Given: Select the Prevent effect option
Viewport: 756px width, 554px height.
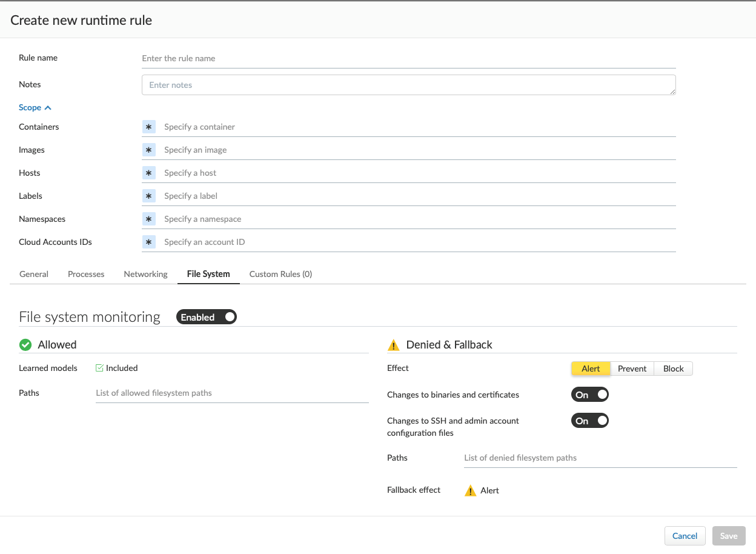Looking at the screenshot, I should [632, 369].
